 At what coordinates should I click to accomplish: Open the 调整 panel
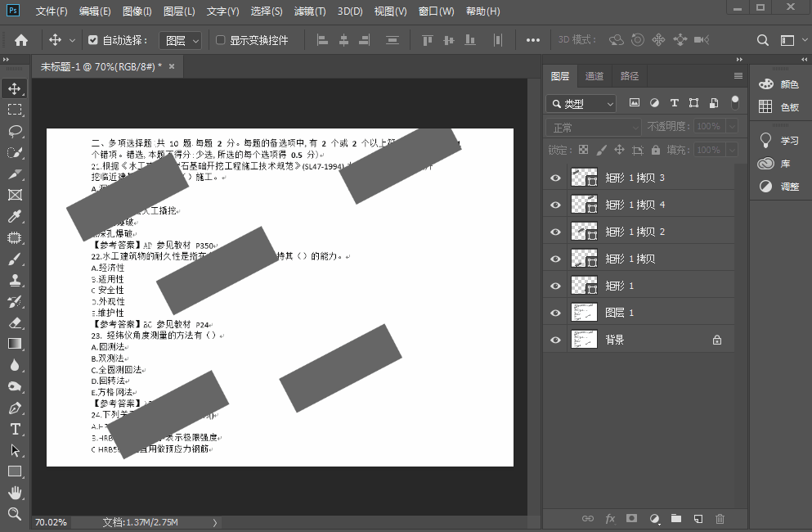779,186
